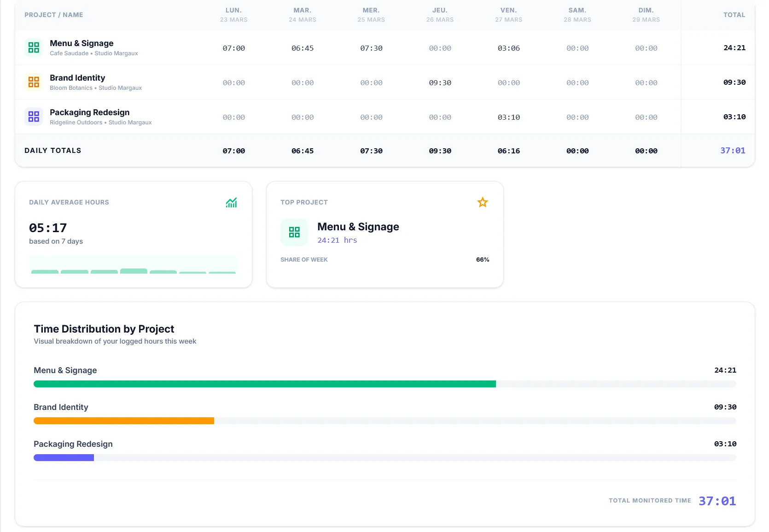This screenshot has width=769, height=532.
Task: Click the green chart icon in Daily Average card
Action: pos(231,203)
